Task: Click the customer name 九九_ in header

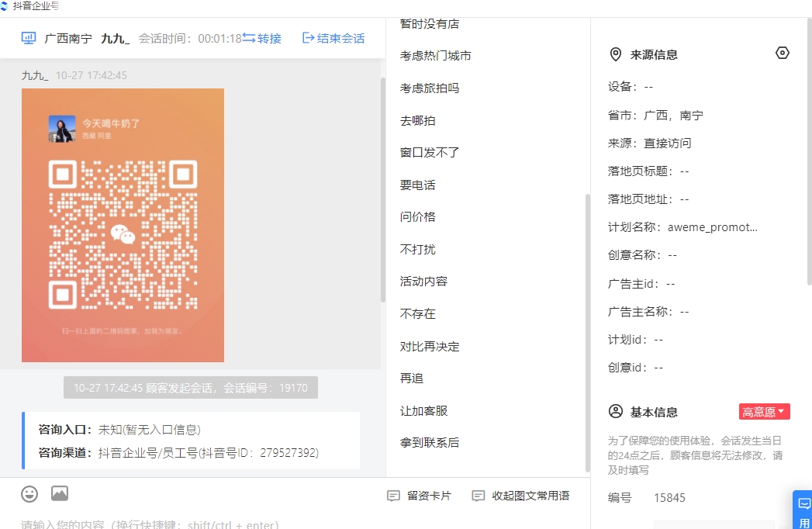Action: (x=115, y=38)
